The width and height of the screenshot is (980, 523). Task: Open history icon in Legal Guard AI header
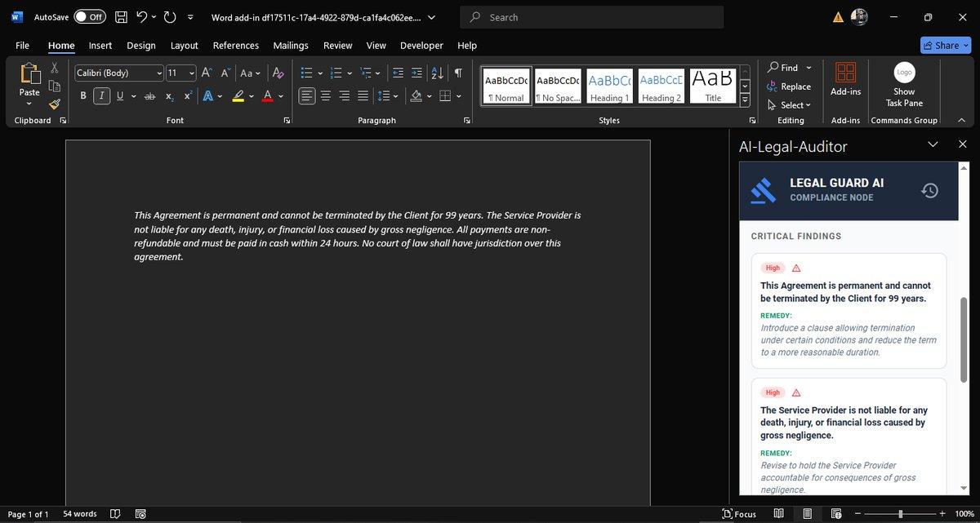point(929,190)
